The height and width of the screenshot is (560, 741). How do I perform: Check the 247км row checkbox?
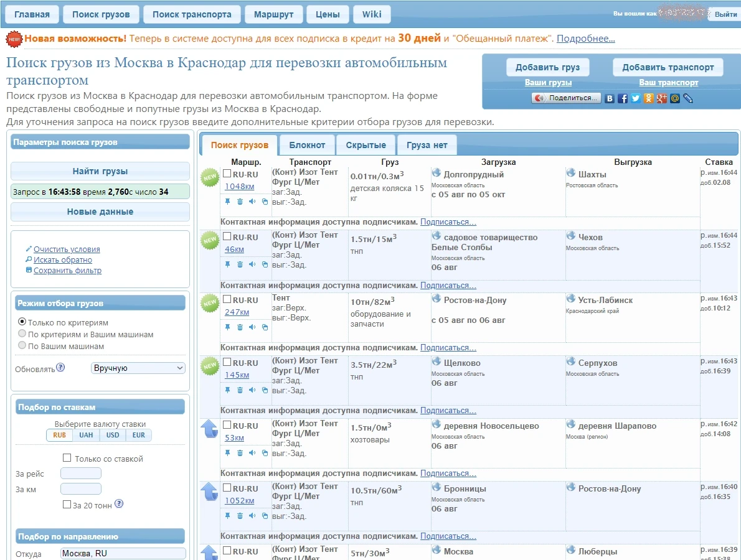tap(227, 299)
